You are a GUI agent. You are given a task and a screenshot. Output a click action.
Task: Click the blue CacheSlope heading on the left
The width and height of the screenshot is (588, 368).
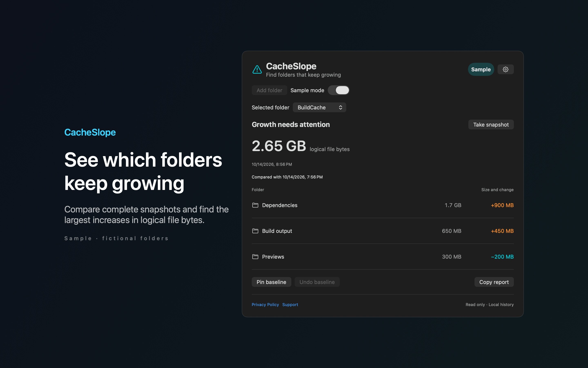(x=90, y=132)
